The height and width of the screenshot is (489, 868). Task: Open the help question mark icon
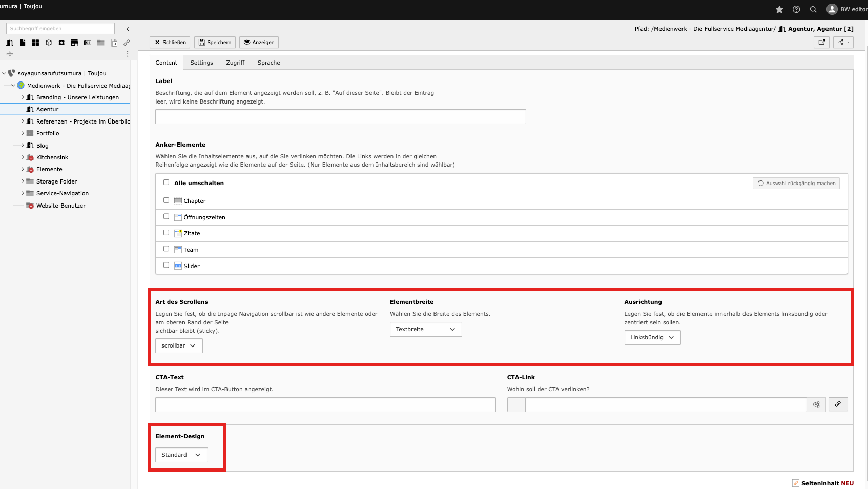(x=796, y=9)
